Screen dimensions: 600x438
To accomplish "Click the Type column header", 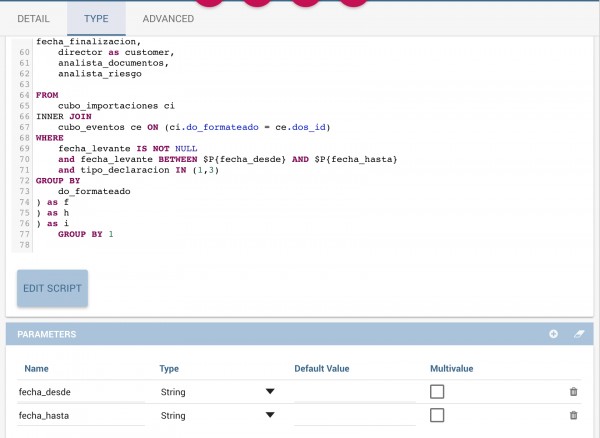I will (x=169, y=369).
